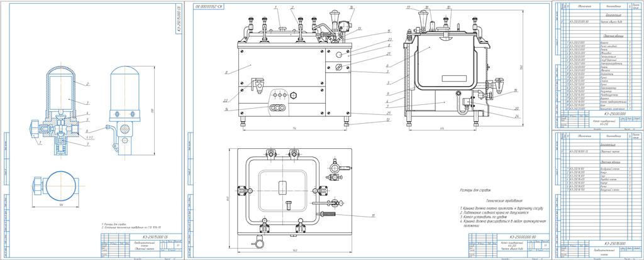
Task: Select 'Сборочные единицы' heading in upper specification
Action: tap(613, 36)
